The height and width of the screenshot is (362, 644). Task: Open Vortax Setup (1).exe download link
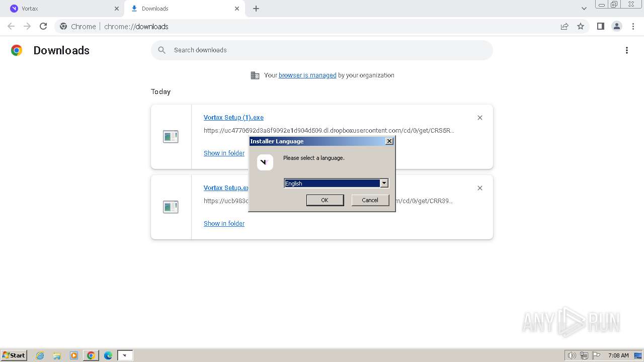click(233, 118)
